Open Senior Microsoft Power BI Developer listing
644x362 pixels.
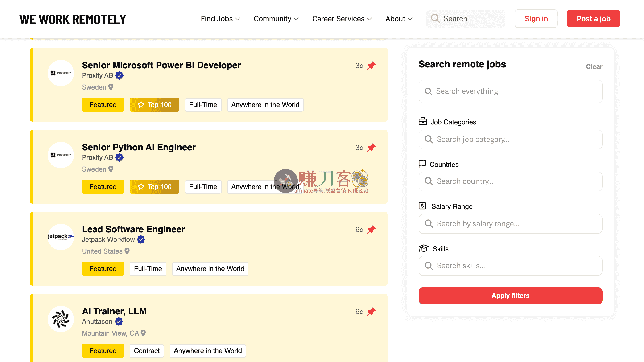point(161,65)
